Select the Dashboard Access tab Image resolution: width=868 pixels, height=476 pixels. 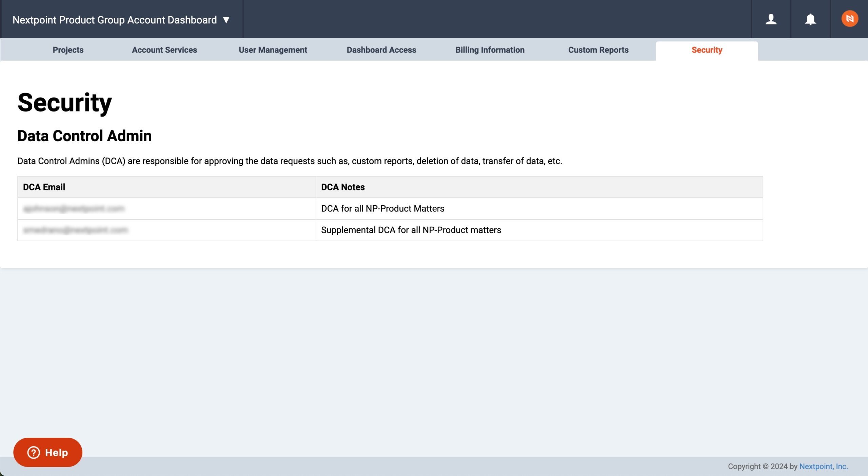click(x=381, y=50)
